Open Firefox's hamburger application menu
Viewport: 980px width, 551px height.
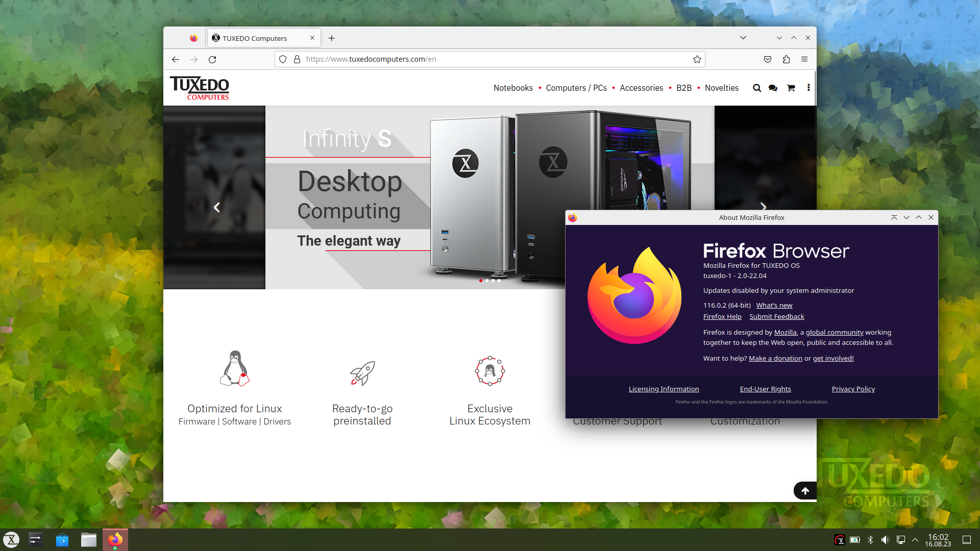(x=805, y=59)
